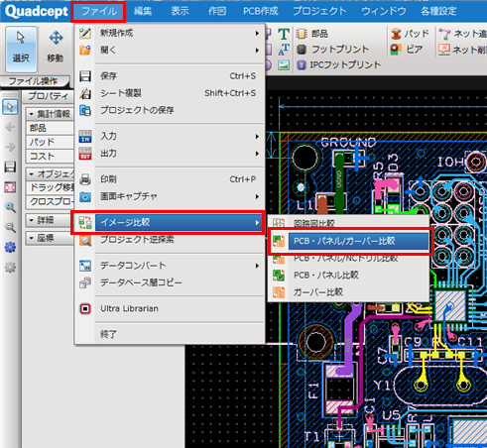The image size is (487, 448).
Task: Select the ビア (Via) tool
Action: point(407,50)
